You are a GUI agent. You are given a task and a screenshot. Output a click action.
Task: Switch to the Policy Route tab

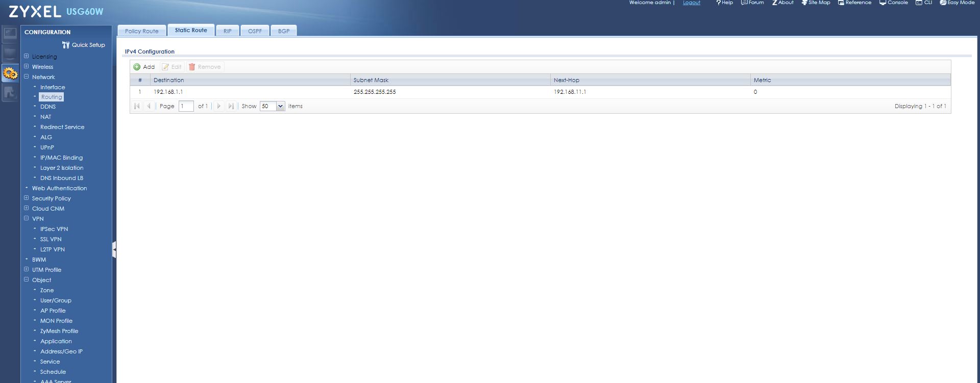tap(141, 31)
